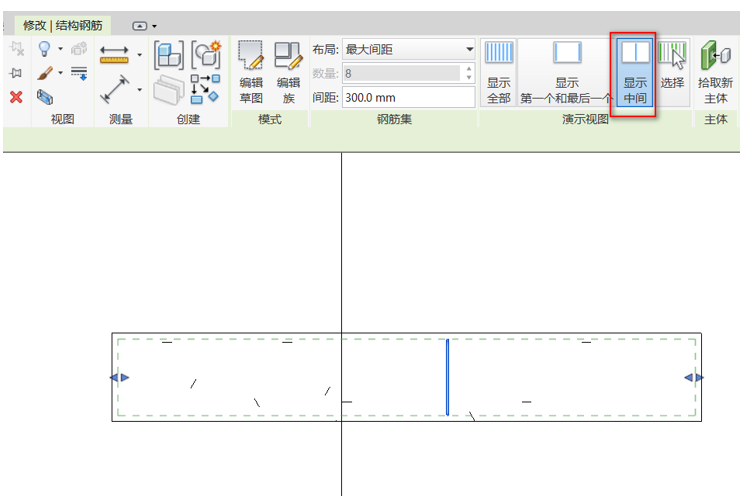
Task: Decrease quantity with the down stepper arrow
Action: coord(469,78)
